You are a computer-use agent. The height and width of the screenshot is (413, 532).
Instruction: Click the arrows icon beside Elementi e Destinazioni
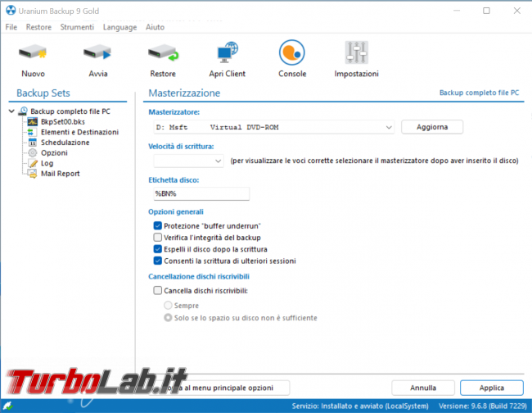[x=31, y=132]
